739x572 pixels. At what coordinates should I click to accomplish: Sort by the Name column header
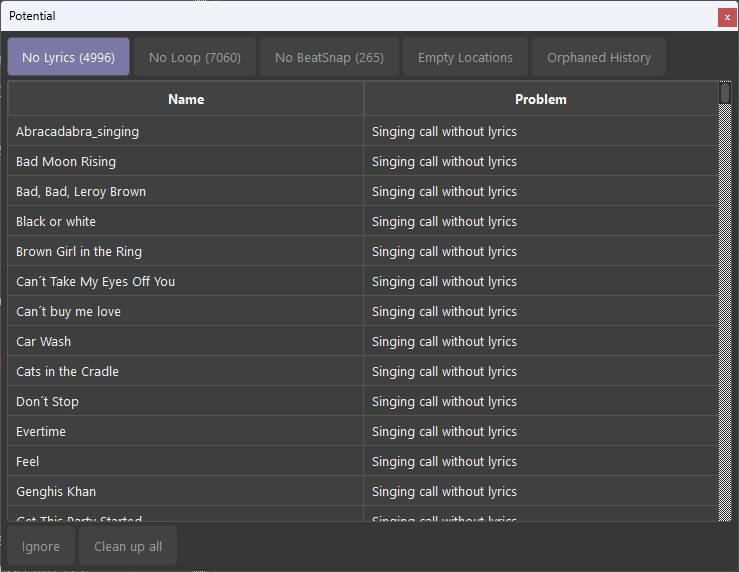pyautogui.click(x=186, y=99)
